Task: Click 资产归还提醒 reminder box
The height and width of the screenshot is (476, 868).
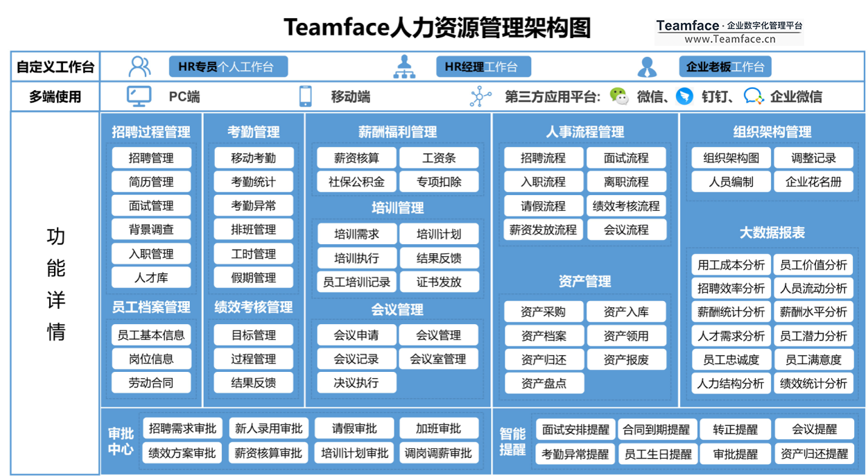Action: tap(814, 454)
